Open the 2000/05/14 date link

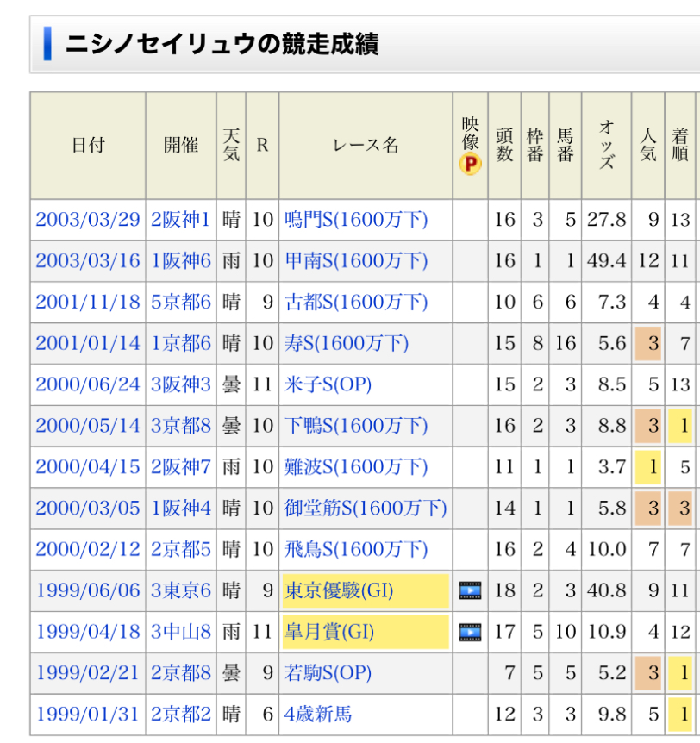pyautogui.click(x=88, y=426)
